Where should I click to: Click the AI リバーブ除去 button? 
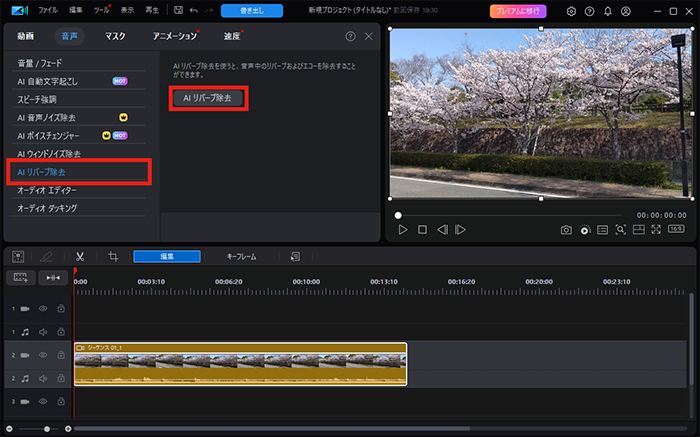(208, 98)
